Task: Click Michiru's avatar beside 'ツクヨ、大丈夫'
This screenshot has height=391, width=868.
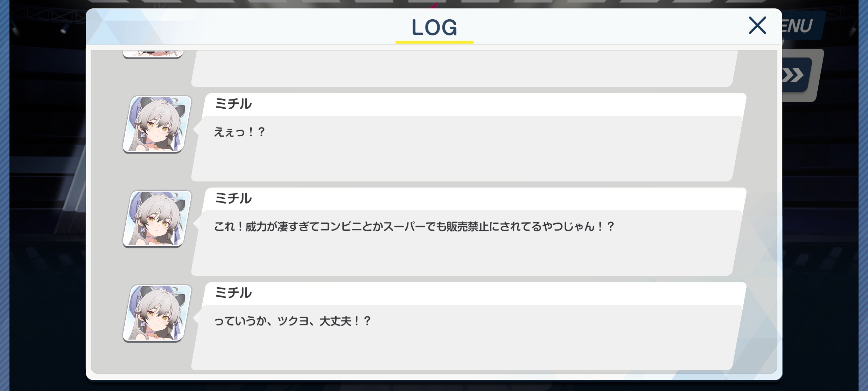Action: pos(157,313)
